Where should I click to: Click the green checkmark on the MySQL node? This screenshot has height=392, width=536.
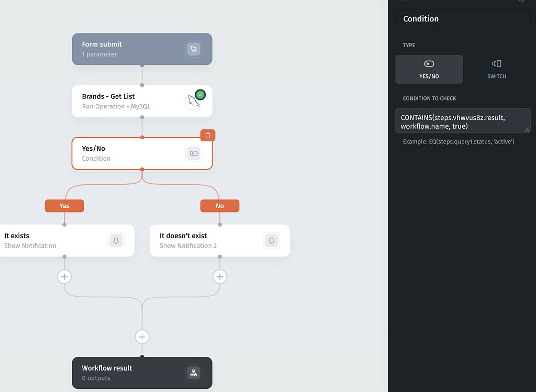200,95
